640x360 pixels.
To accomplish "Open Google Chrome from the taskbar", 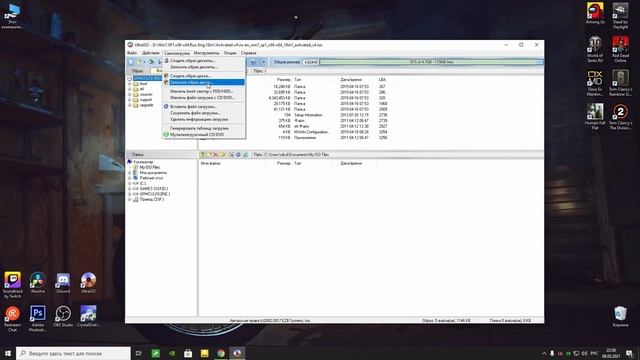I will tap(221, 353).
